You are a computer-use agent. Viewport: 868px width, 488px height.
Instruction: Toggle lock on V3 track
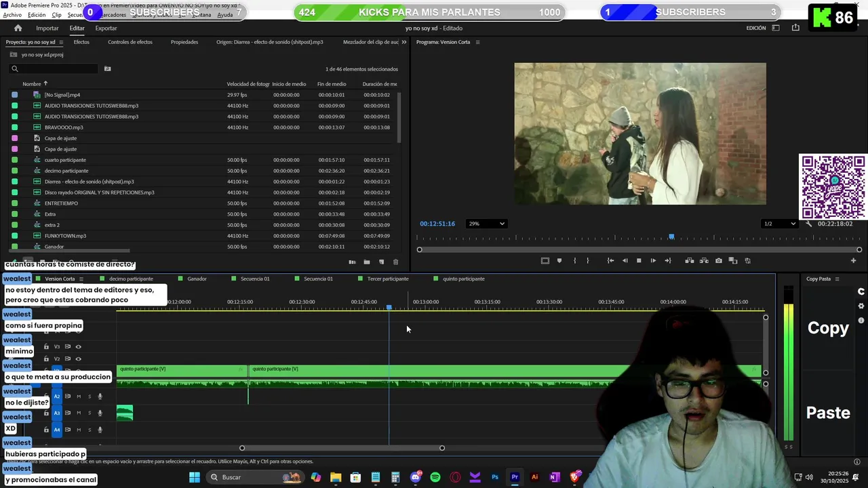[46, 346]
